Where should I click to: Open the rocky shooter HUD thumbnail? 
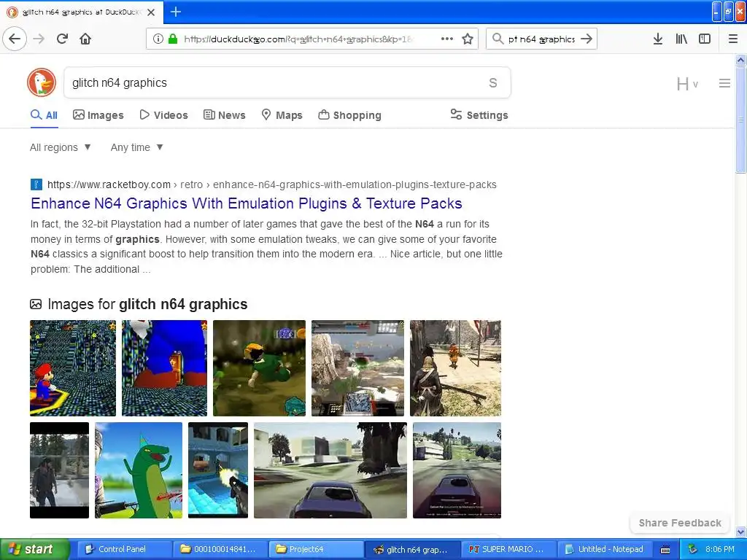point(357,368)
